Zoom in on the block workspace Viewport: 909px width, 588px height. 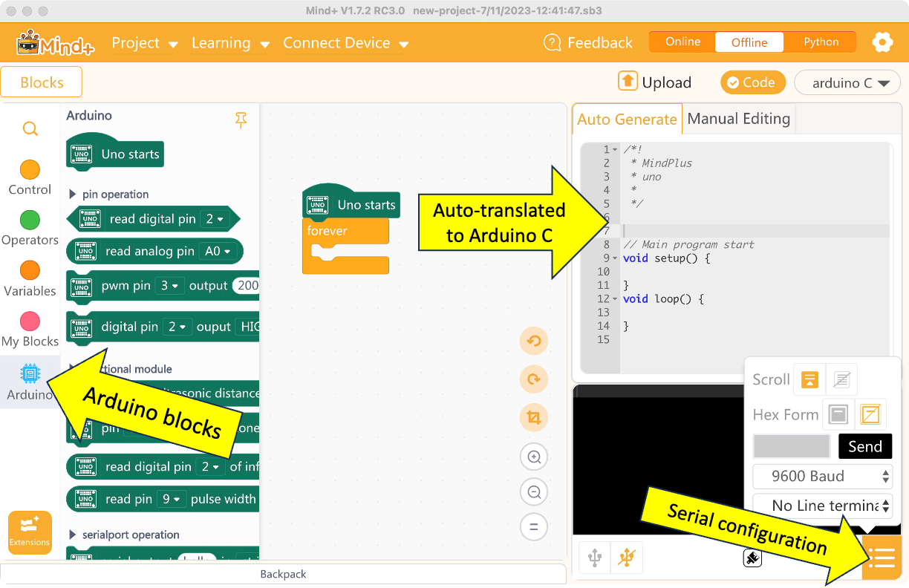[x=533, y=457]
